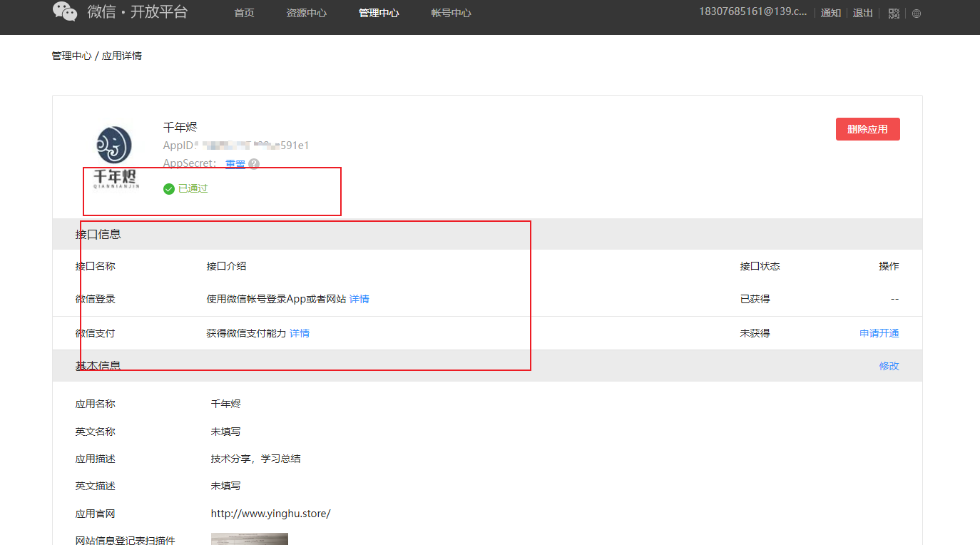Select the 管理中心 navigation tab
Screen dimensions: 980x545
tap(379, 13)
